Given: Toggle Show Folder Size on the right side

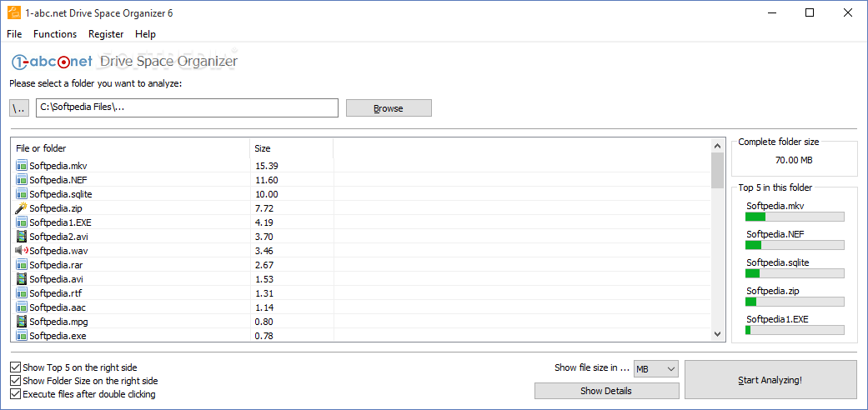Looking at the screenshot, I should click(x=16, y=381).
